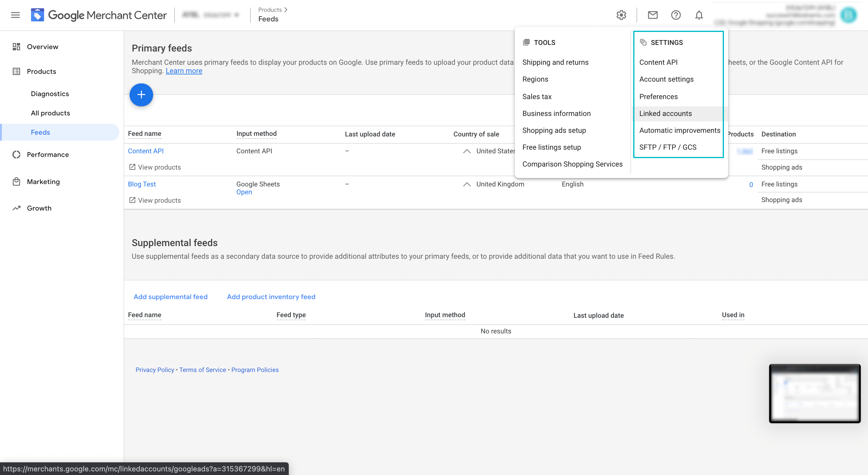The height and width of the screenshot is (475, 868).
Task: Click supplemental Feed type column header
Action: tap(291, 315)
